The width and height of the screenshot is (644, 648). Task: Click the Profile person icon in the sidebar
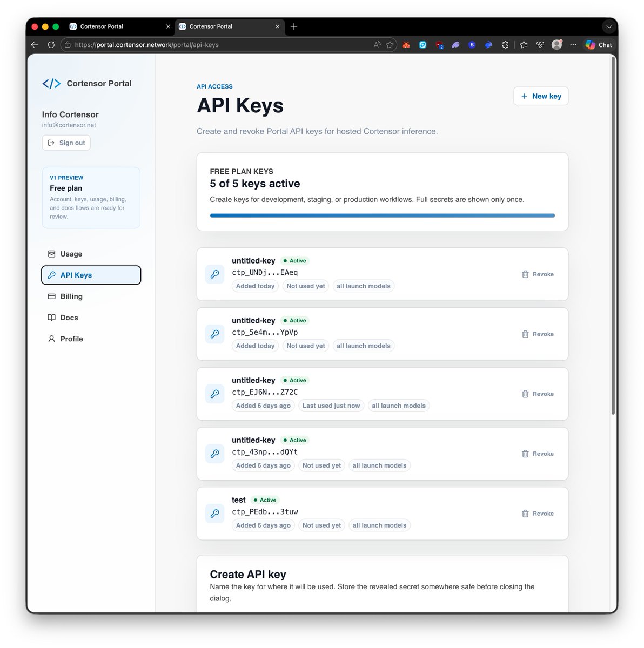tap(52, 339)
